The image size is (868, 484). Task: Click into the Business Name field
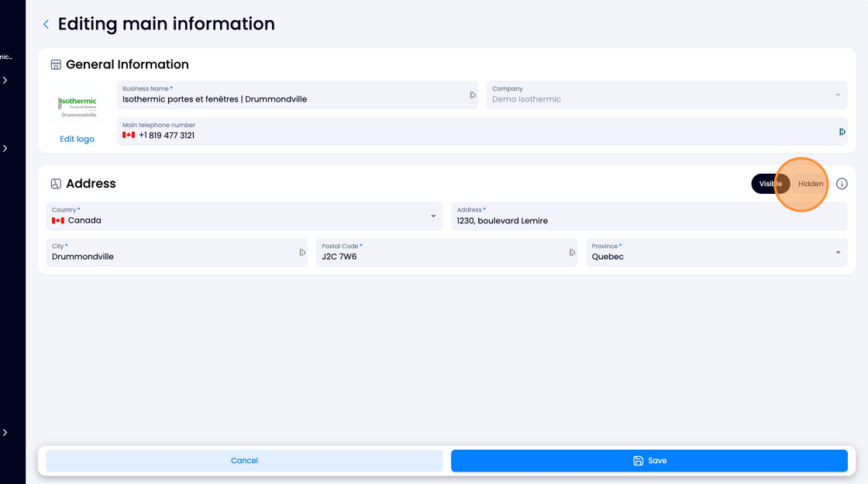[298, 95]
